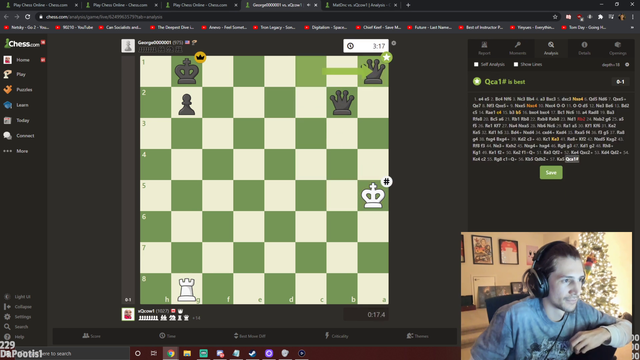Click xQcow1's avatar thumbnail

click(x=128, y=314)
